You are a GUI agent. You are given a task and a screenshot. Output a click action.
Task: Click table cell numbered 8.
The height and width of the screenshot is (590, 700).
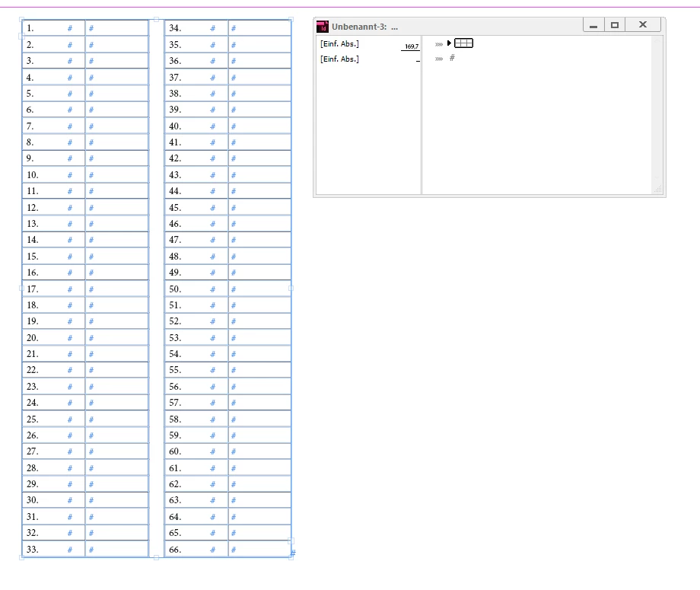[x=53, y=142]
